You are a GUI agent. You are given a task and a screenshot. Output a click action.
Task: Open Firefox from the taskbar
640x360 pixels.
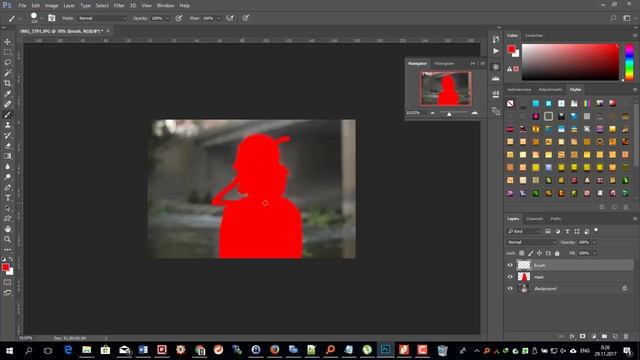274,350
